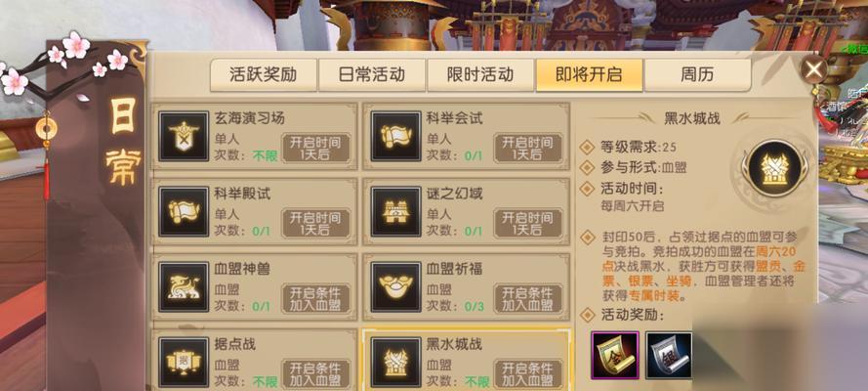The image size is (868, 391).
Task: Close the daily activity panel
Action: pyautogui.click(x=813, y=69)
